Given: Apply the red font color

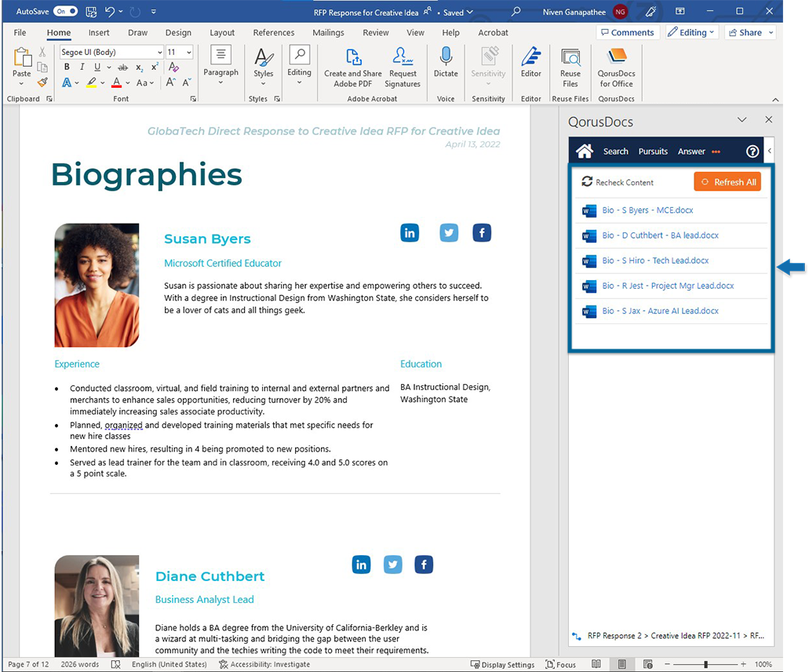Looking at the screenshot, I should (x=117, y=82).
